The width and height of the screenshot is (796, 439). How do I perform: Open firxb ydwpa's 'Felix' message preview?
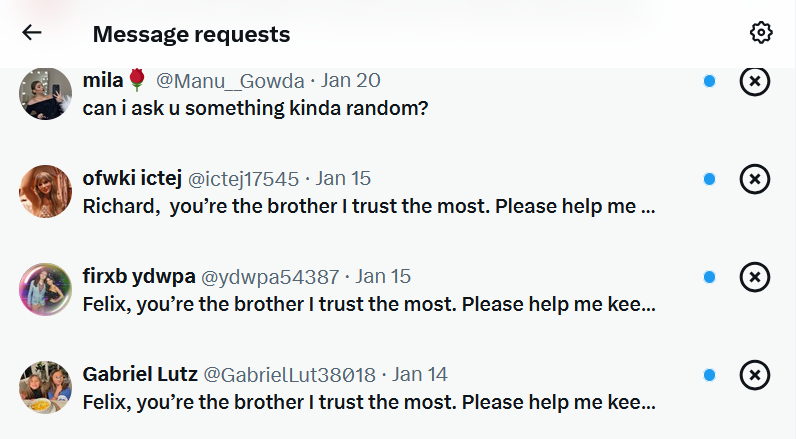tap(369, 305)
